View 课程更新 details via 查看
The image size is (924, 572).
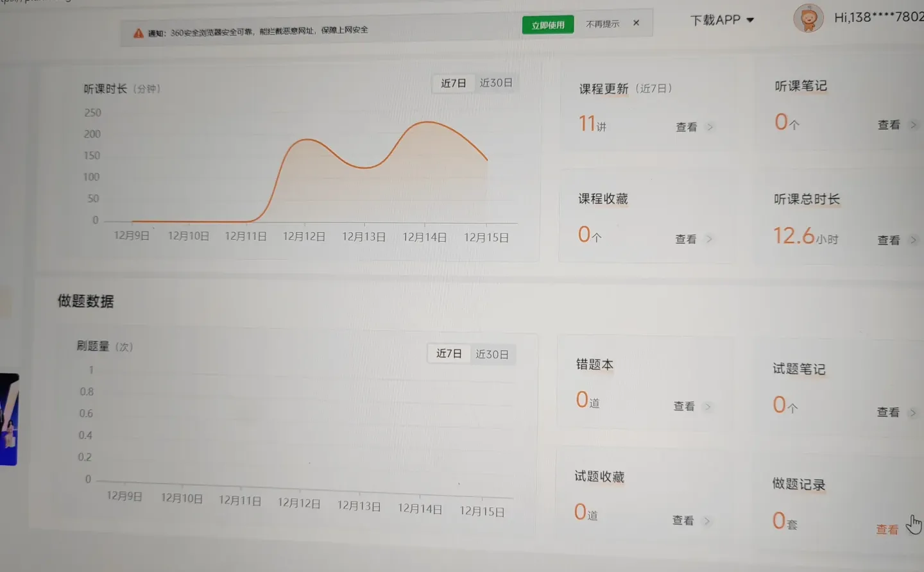(x=686, y=127)
